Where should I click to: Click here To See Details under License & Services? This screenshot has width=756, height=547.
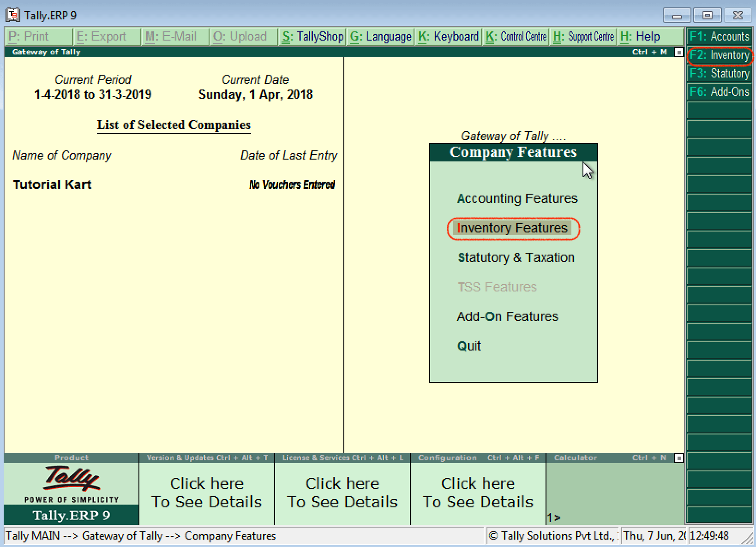tap(342, 493)
